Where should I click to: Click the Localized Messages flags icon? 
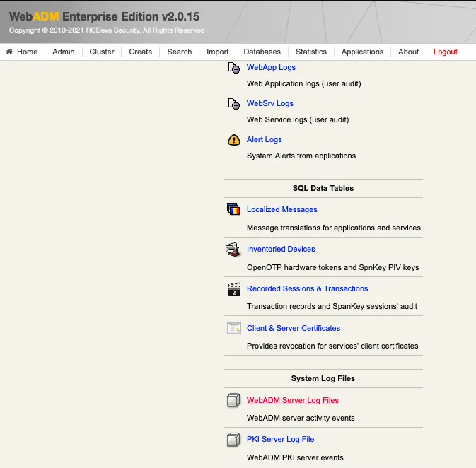[233, 209]
